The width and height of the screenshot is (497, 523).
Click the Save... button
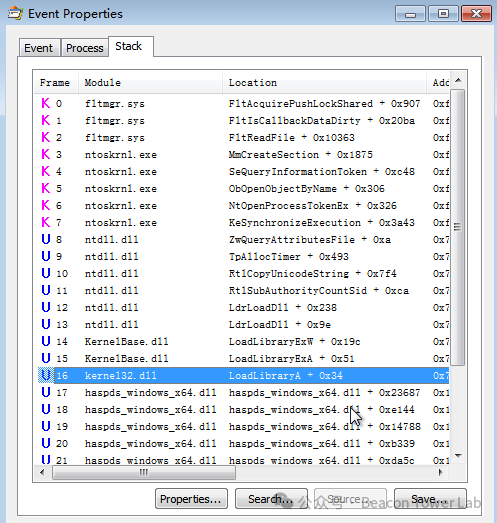(x=430, y=499)
